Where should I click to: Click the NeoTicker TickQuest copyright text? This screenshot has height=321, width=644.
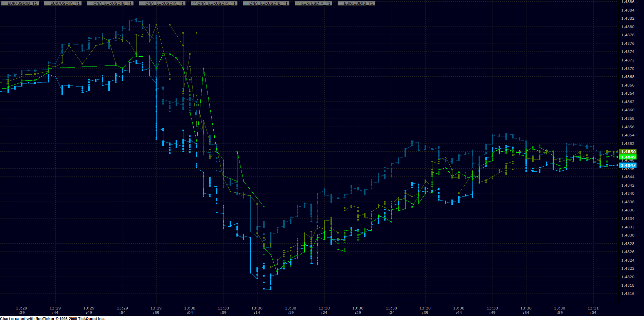point(52,319)
